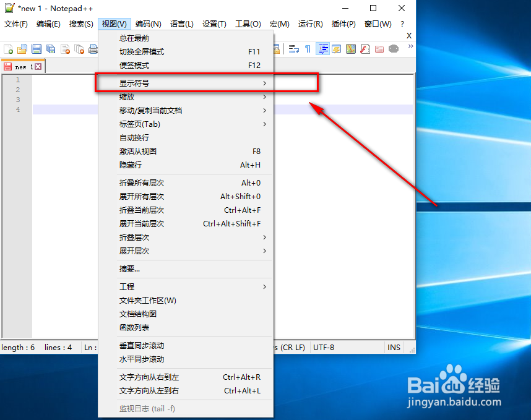Click the INS status bar indicator
This screenshot has width=531, height=420.
pyautogui.click(x=394, y=347)
